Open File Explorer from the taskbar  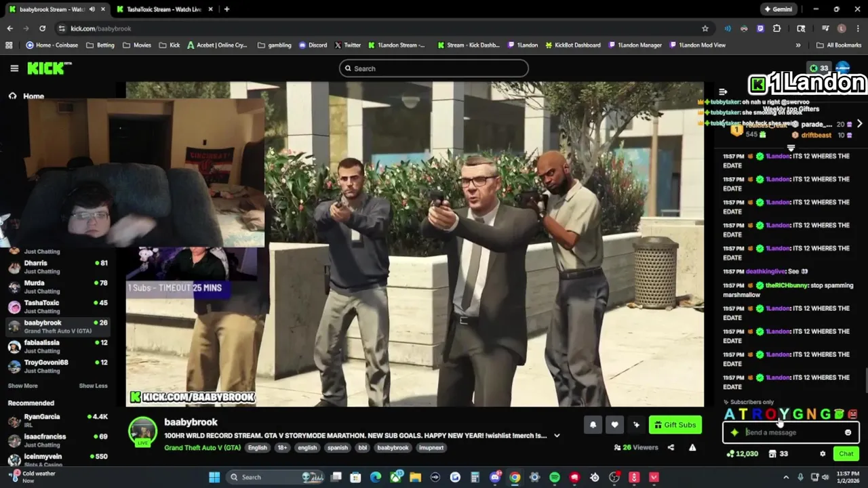coord(415,477)
